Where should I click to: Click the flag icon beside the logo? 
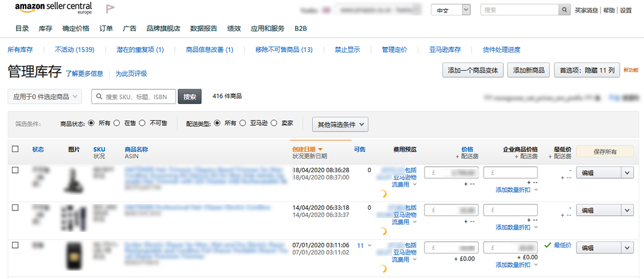110,9
